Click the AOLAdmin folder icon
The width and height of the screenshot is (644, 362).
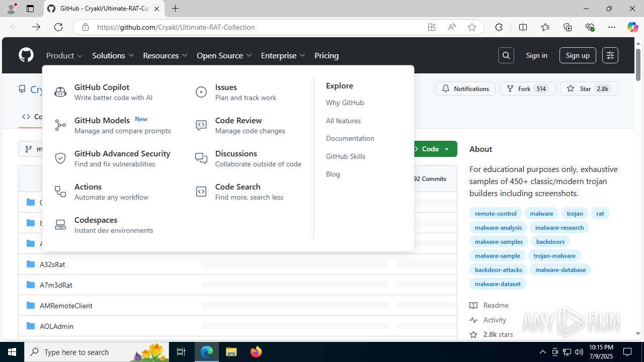[31, 326]
